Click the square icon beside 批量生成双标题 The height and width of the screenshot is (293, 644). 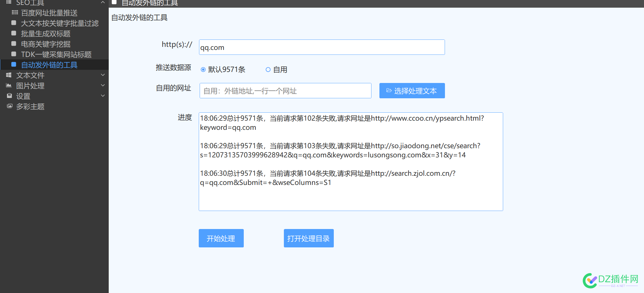pyautogui.click(x=14, y=33)
